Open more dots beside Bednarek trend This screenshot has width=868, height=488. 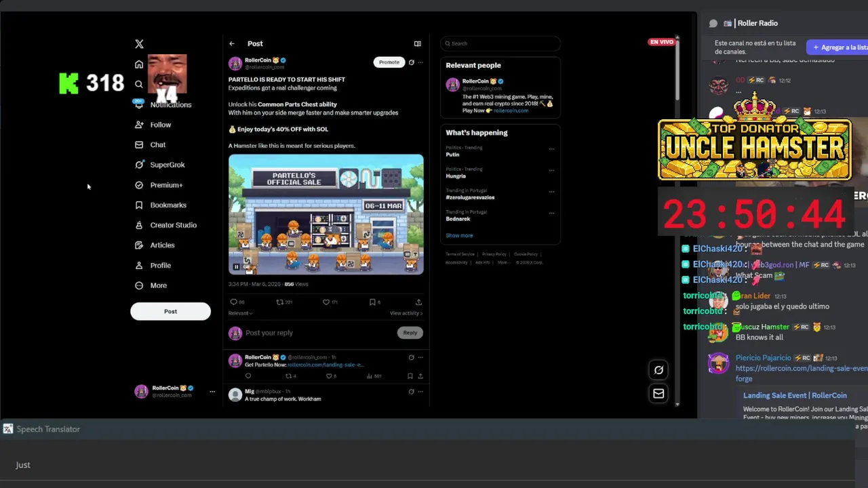pyautogui.click(x=551, y=213)
